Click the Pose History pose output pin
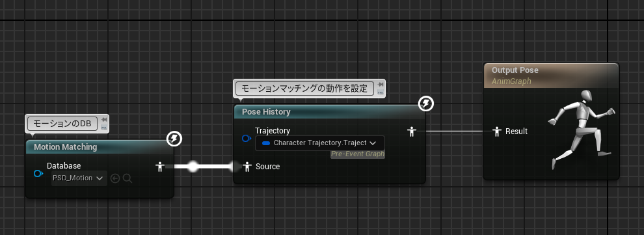The height and width of the screenshot is (235, 644). click(x=412, y=131)
